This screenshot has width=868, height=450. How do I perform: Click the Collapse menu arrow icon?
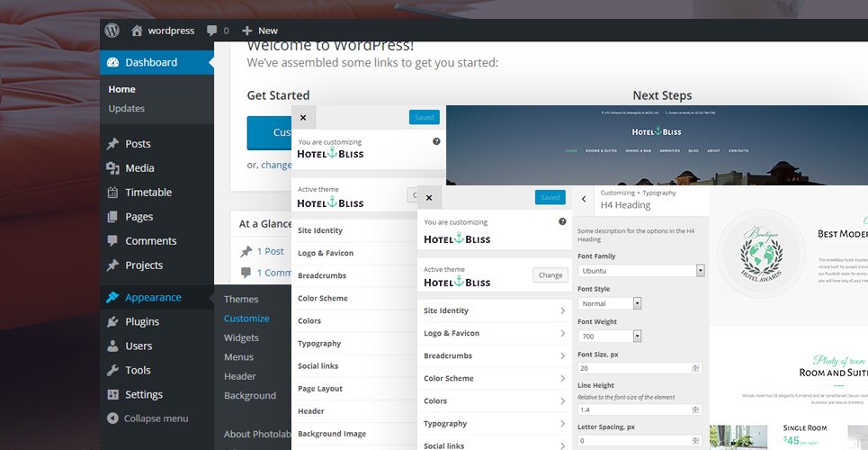[x=113, y=418]
